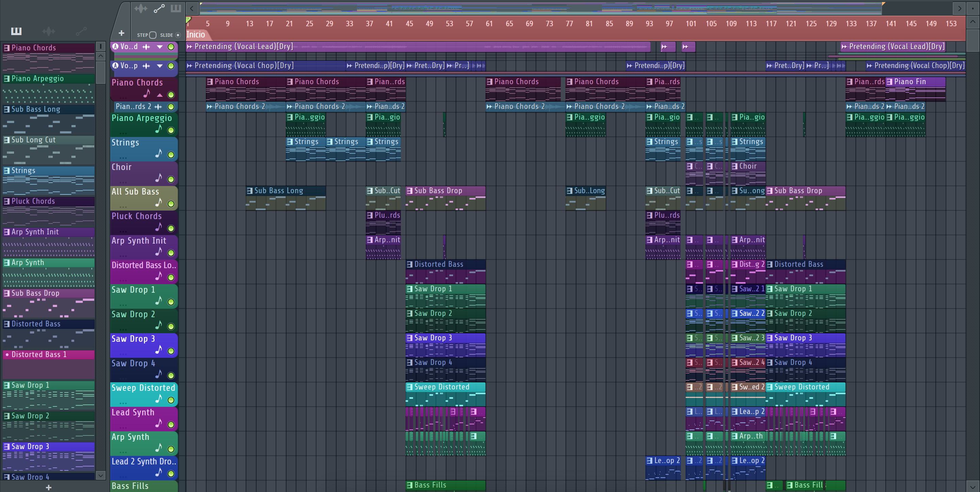The image size is (980, 492).
Task: Select the Inicio timeline marker
Action: coord(196,35)
